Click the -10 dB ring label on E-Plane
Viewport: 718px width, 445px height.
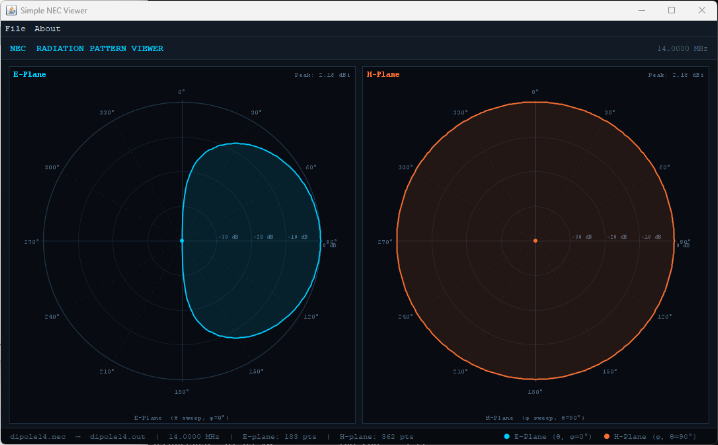tap(298, 237)
